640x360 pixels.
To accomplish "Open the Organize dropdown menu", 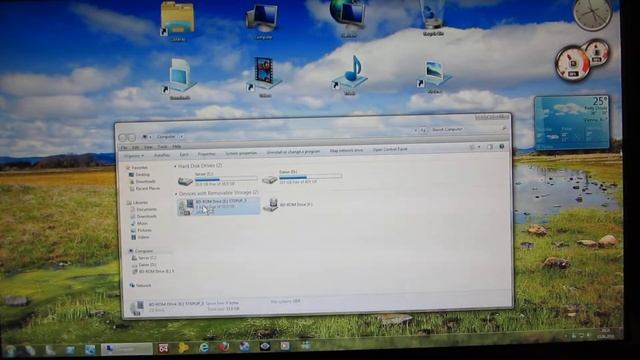I will (134, 156).
